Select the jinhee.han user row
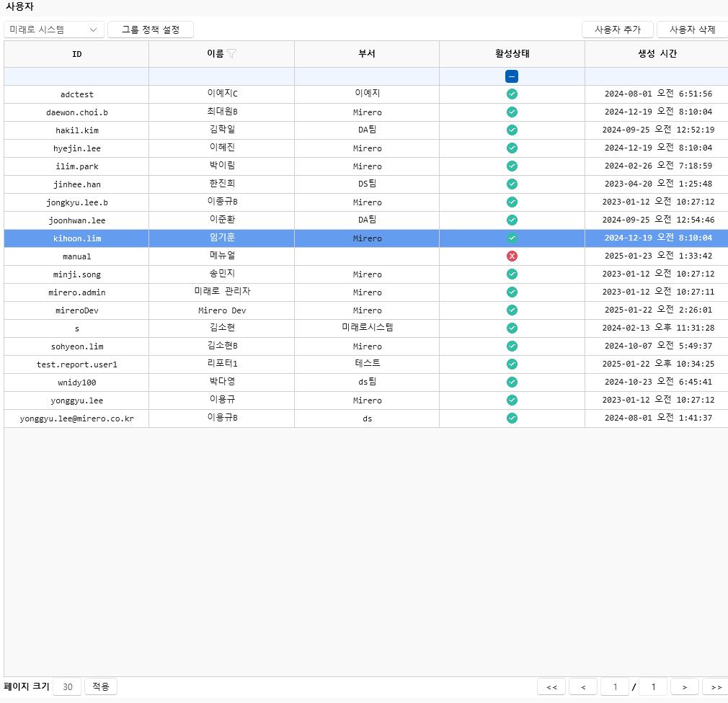The width and height of the screenshot is (728, 703). tap(77, 184)
